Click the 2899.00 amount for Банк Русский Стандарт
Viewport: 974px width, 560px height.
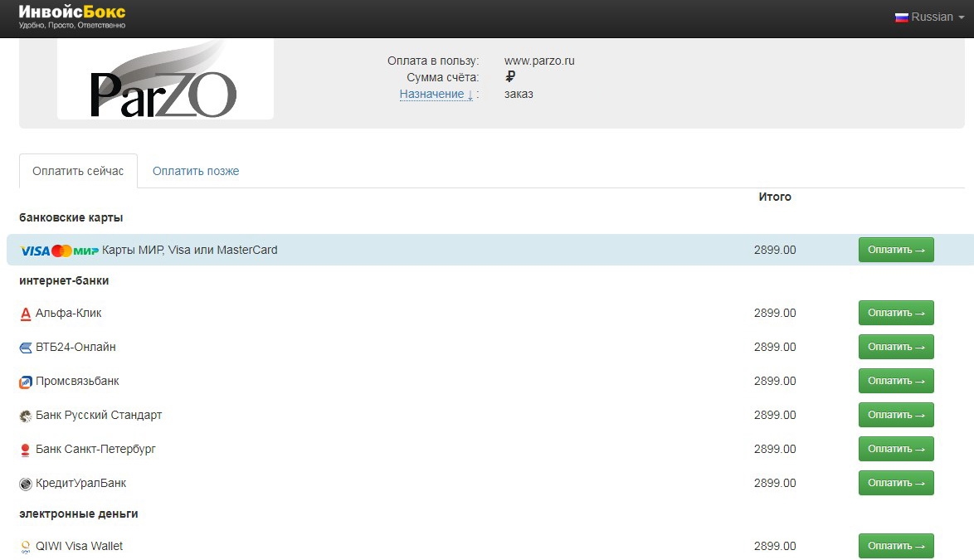(x=775, y=416)
